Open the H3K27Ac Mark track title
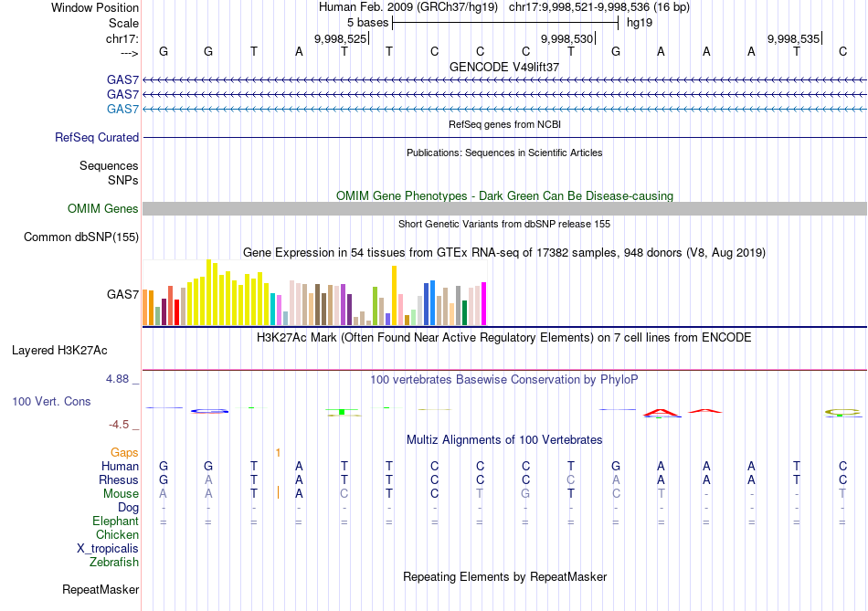This screenshot has width=868, height=611. pyautogui.click(x=504, y=338)
